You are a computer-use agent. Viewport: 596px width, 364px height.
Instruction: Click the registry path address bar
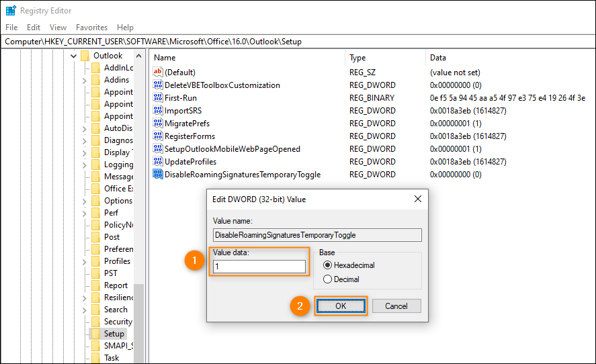pyautogui.click(x=298, y=42)
